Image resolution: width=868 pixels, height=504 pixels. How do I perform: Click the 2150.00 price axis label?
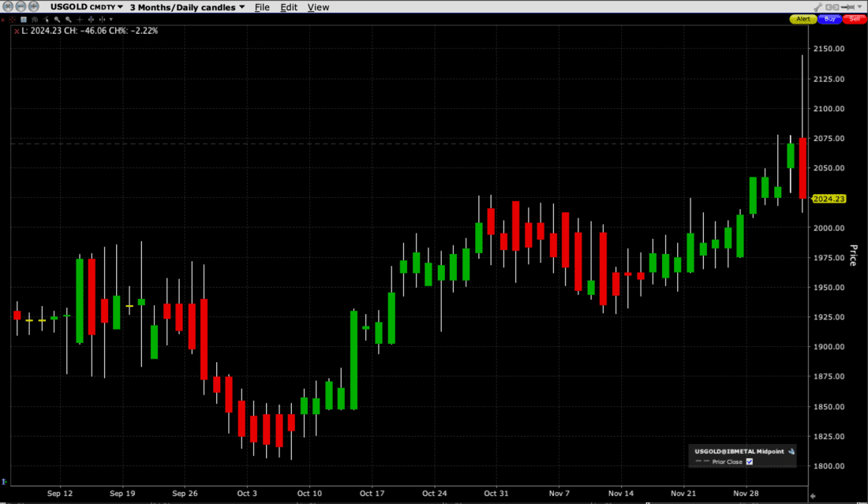click(x=829, y=49)
